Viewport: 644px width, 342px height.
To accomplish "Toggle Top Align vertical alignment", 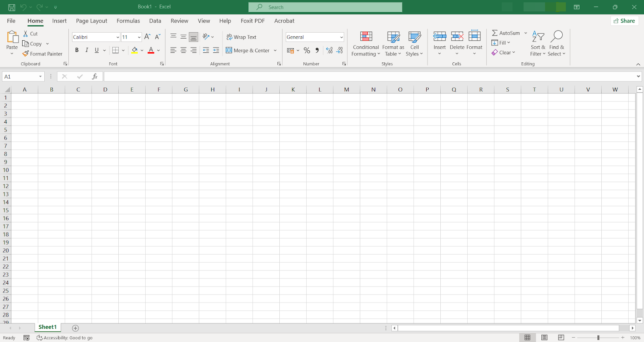I will pyautogui.click(x=173, y=37).
